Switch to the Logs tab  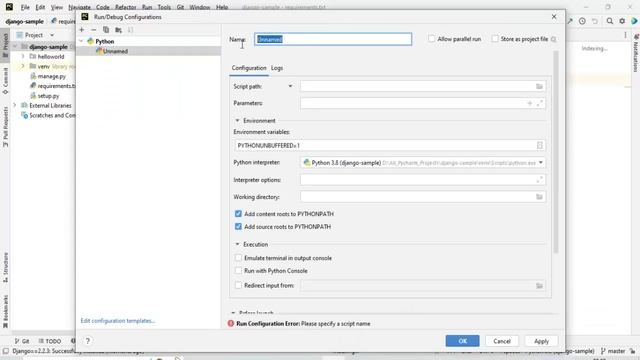pyautogui.click(x=277, y=68)
